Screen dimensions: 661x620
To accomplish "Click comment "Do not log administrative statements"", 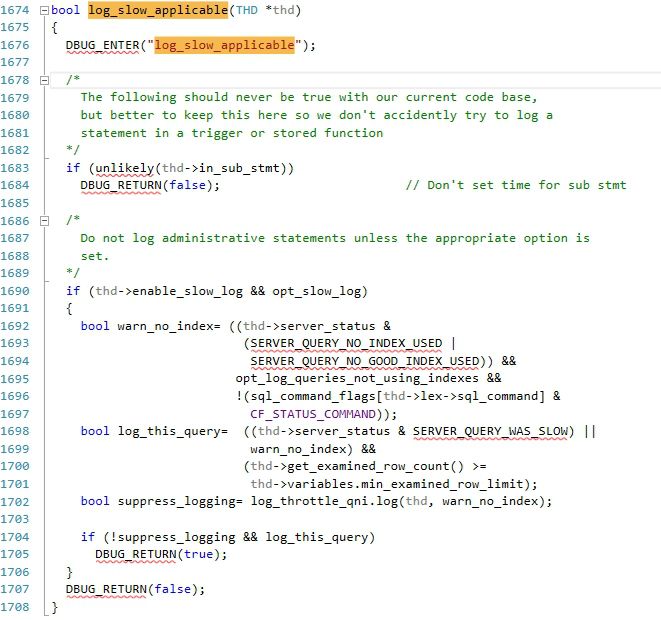I will (213, 238).
